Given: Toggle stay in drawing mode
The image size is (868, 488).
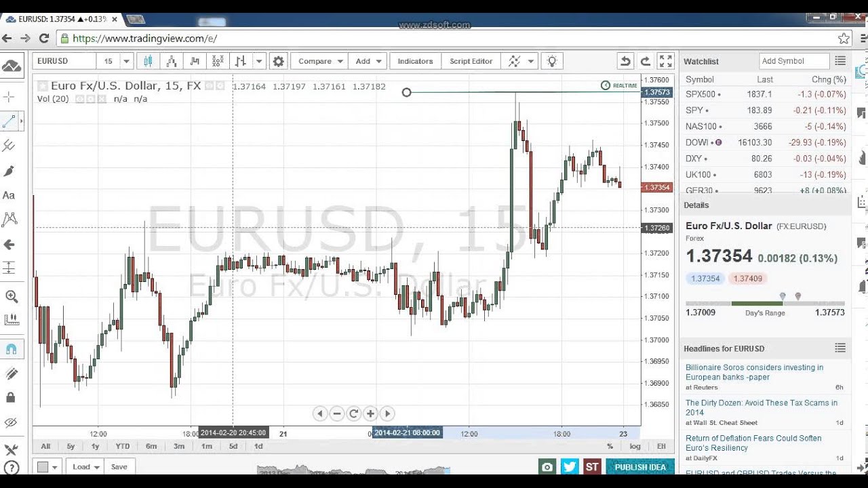Looking at the screenshot, I should (x=12, y=373).
